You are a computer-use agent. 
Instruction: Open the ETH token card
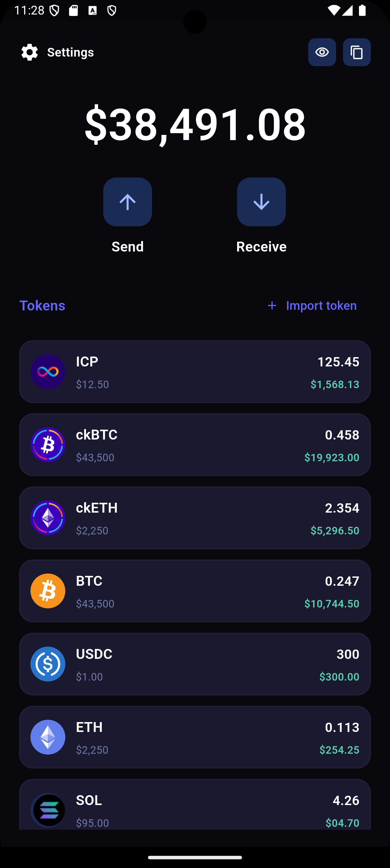195,737
